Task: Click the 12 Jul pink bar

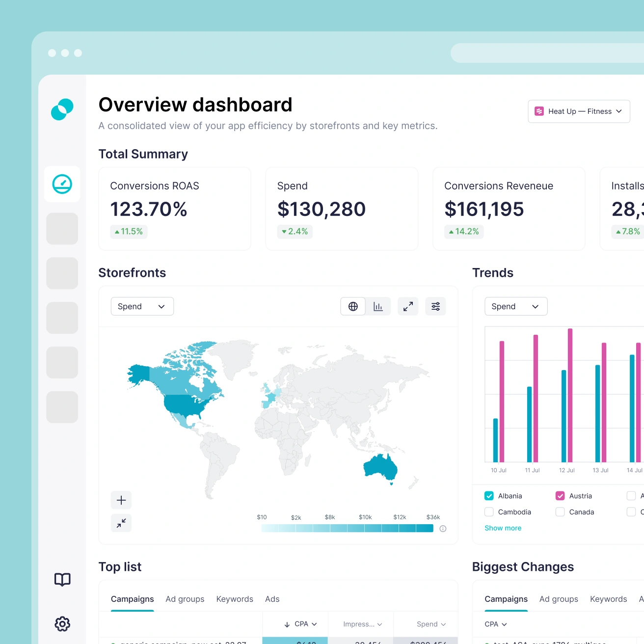Action: (x=570, y=395)
